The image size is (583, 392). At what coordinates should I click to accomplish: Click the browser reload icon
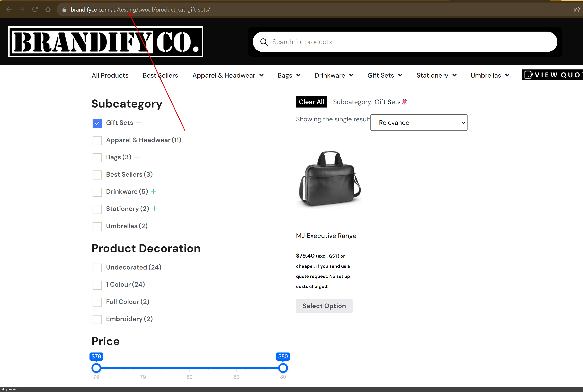pyautogui.click(x=35, y=10)
